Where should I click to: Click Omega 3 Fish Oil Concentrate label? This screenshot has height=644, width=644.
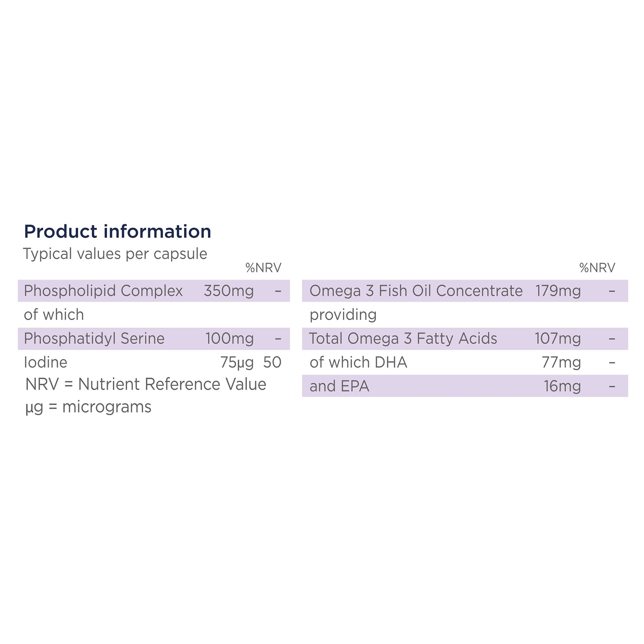tap(416, 291)
